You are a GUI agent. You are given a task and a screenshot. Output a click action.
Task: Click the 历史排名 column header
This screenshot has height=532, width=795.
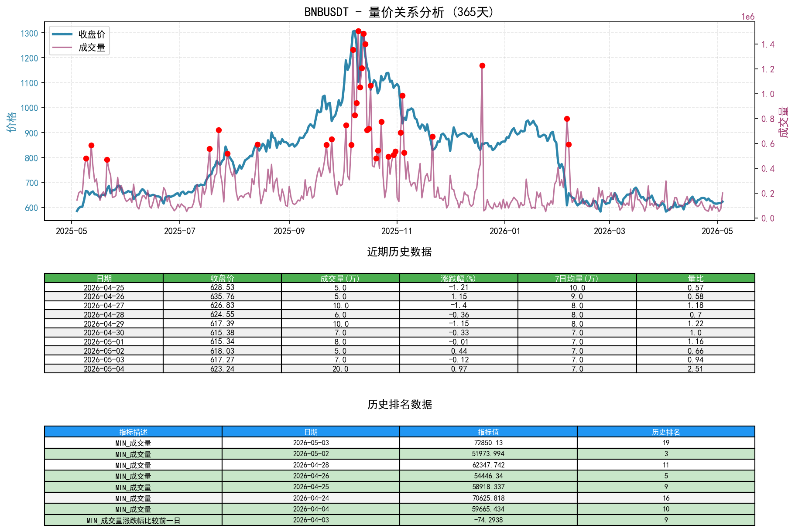[666, 432]
